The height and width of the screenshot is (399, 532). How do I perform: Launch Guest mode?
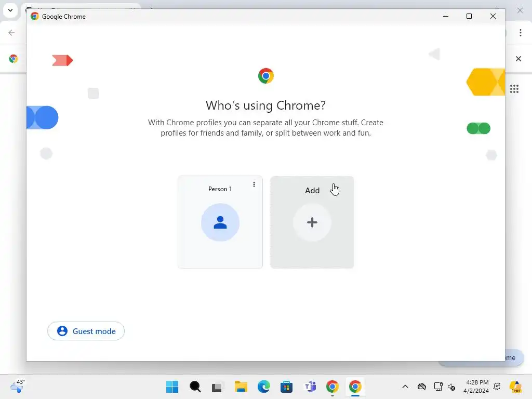(x=86, y=331)
